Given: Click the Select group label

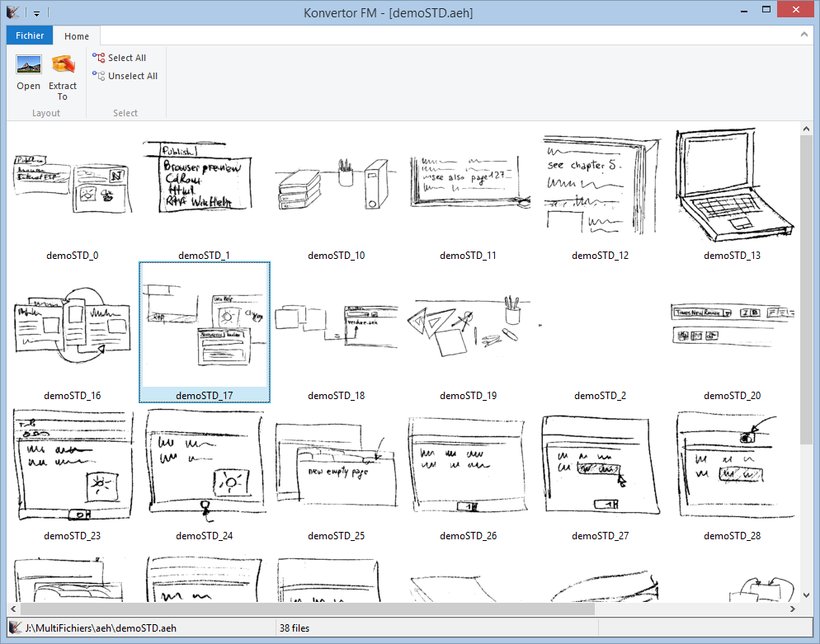Looking at the screenshot, I should point(125,113).
